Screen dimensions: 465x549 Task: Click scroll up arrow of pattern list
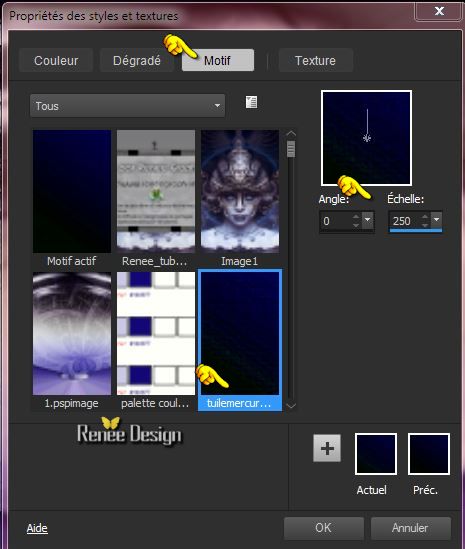[x=291, y=134]
